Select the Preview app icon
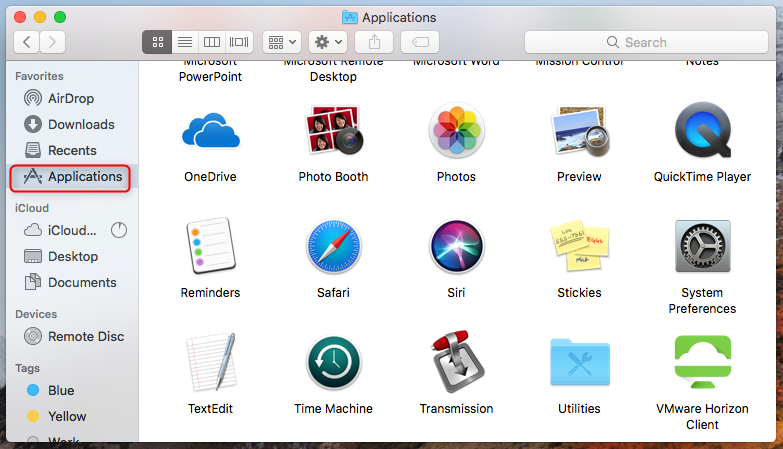 579,131
